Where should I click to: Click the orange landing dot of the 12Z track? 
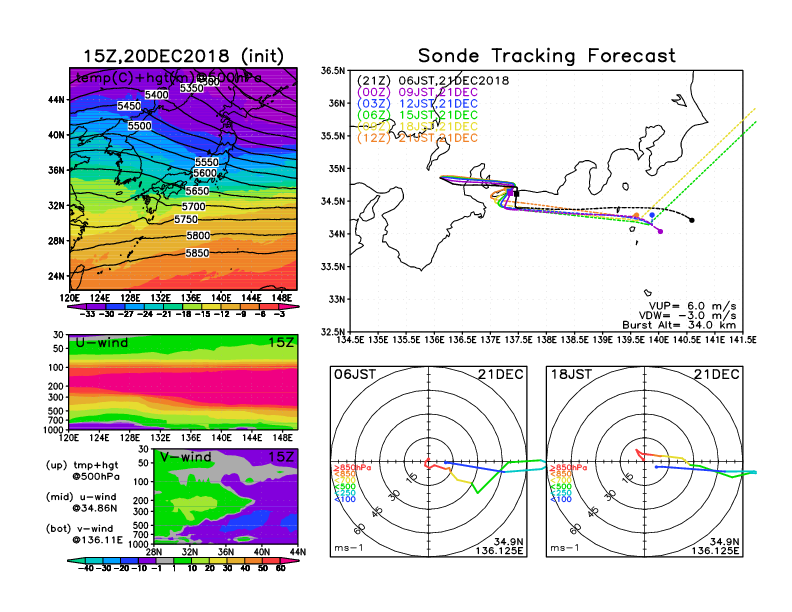pos(636,216)
